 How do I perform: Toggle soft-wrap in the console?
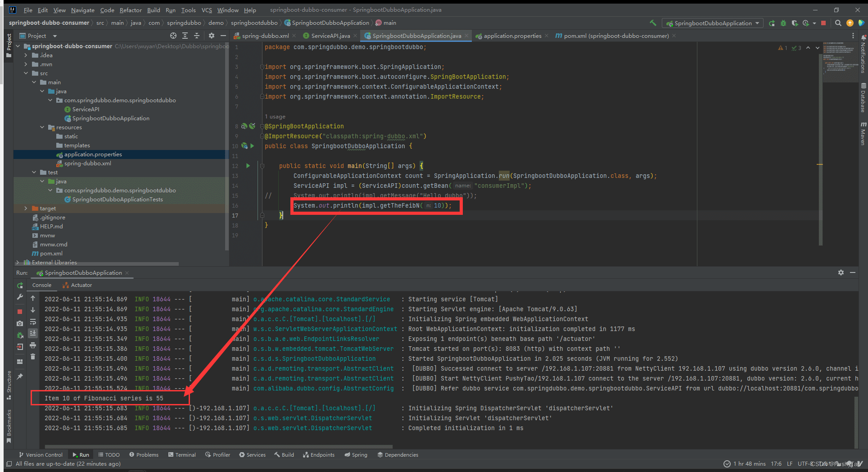point(33,322)
